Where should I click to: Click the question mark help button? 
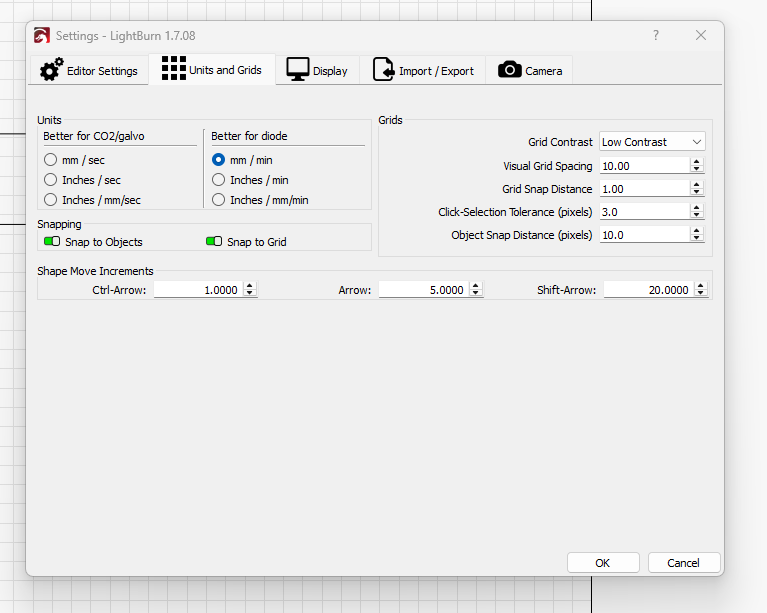[x=656, y=35]
